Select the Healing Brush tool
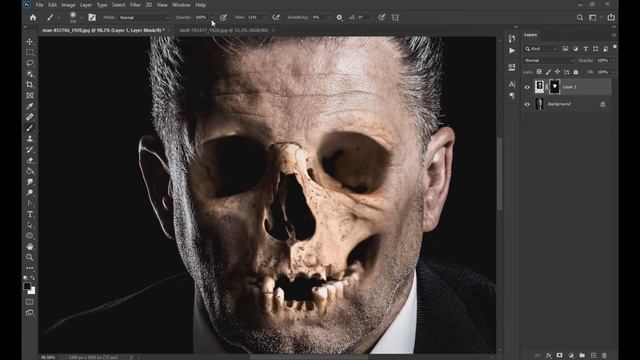The image size is (640, 360). tap(30, 117)
